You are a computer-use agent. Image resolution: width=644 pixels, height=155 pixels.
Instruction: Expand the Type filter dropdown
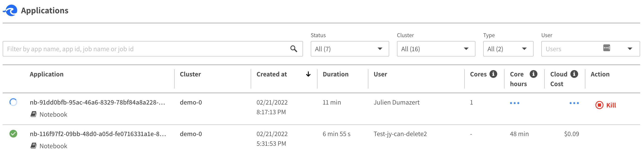(508, 49)
